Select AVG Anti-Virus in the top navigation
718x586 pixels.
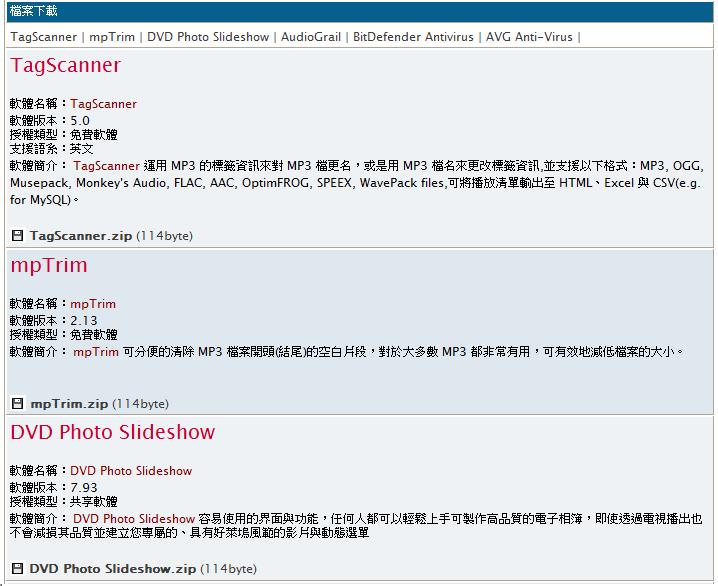point(529,37)
